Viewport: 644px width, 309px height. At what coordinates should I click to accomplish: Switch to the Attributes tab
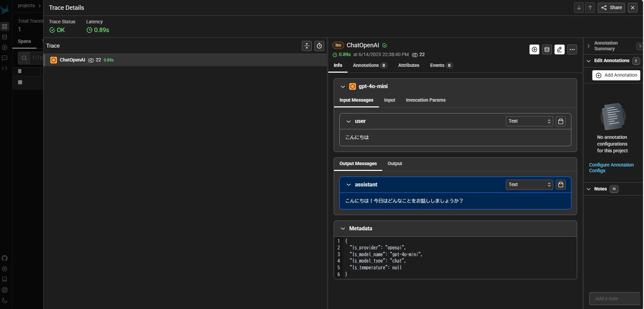point(409,66)
